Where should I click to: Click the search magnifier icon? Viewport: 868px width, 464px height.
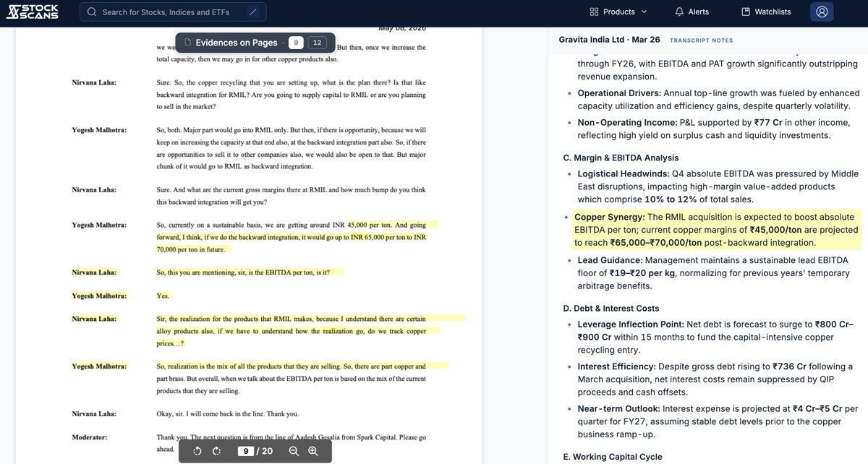92,12
